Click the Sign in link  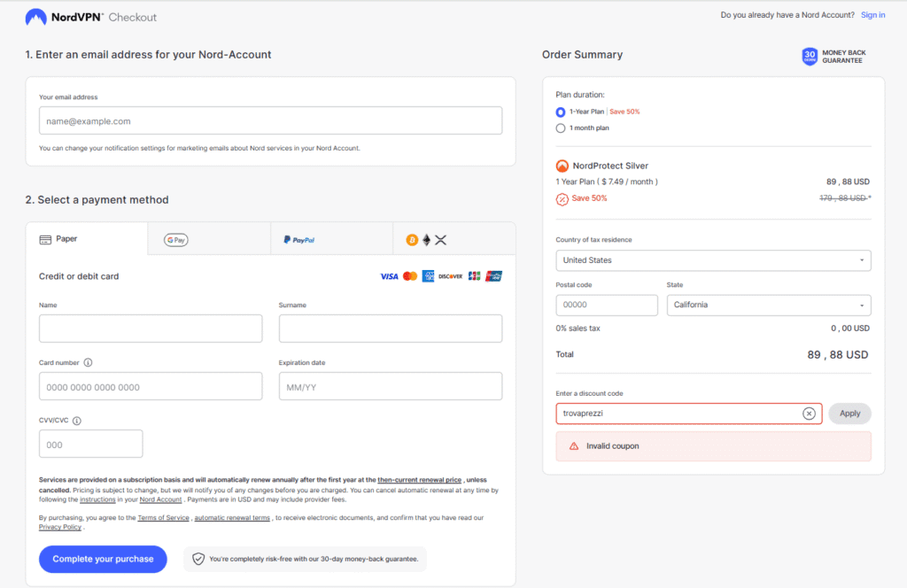872,15
